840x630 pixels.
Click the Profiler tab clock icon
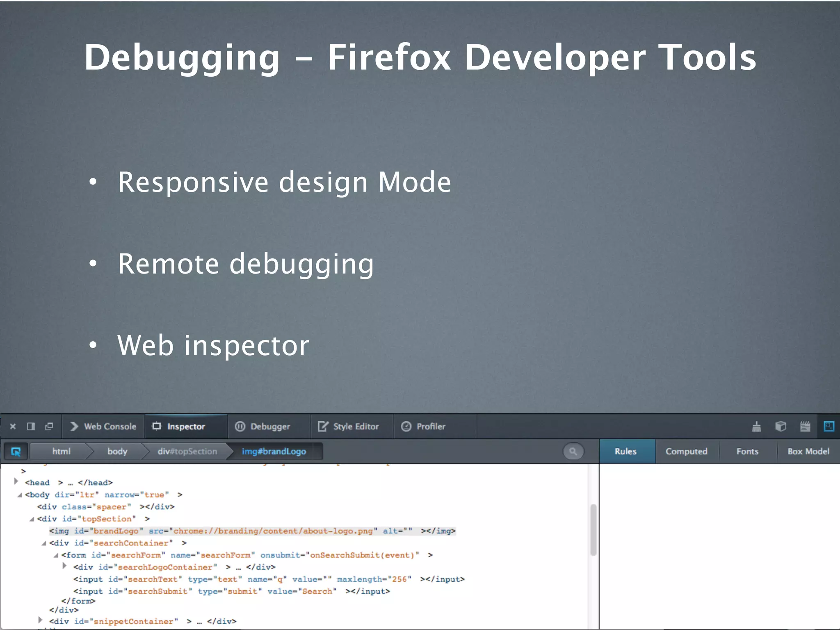pyautogui.click(x=406, y=427)
